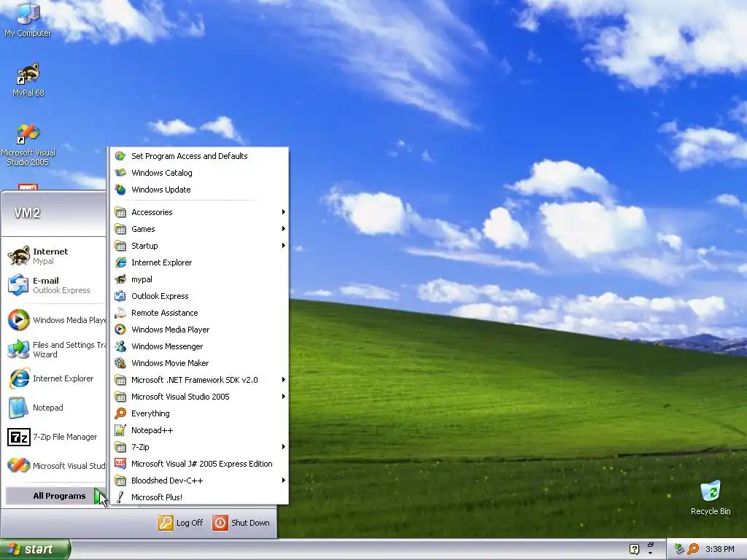The width and height of the screenshot is (747, 560).
Task: Click the Notepad++ label
Action: click(x=152, y=430)
